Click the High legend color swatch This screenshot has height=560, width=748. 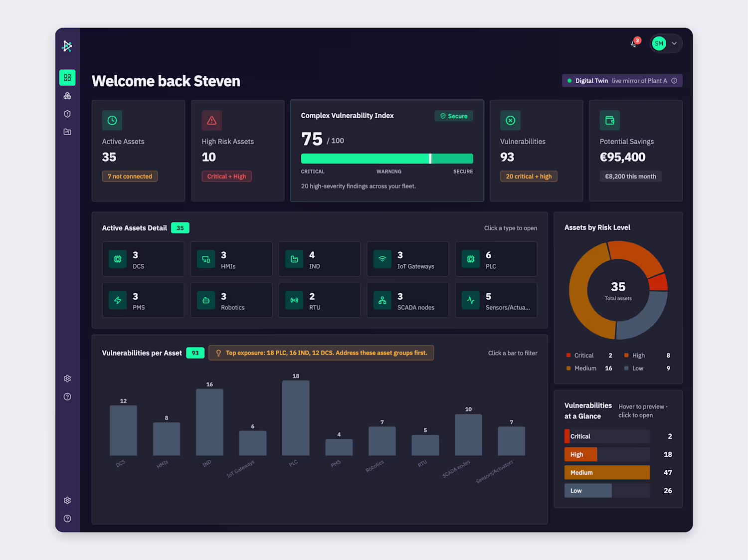coord(626,356)
